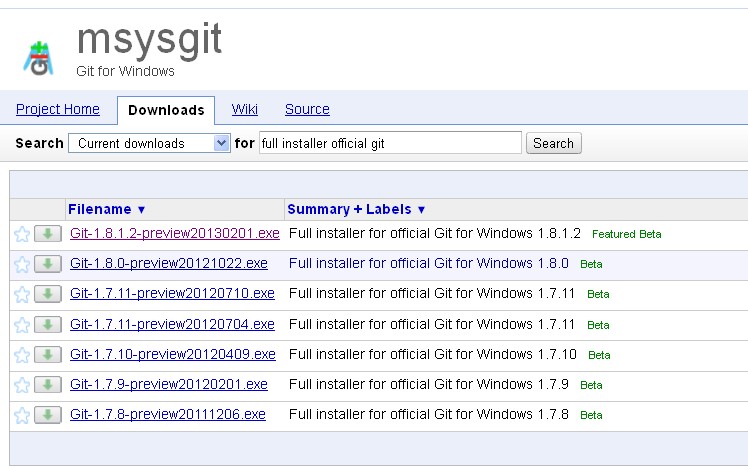Open Git-1.8.1.2-preview20130201.exe file link
The width and height of the screenshot is (748, 466).
(175, 233)
